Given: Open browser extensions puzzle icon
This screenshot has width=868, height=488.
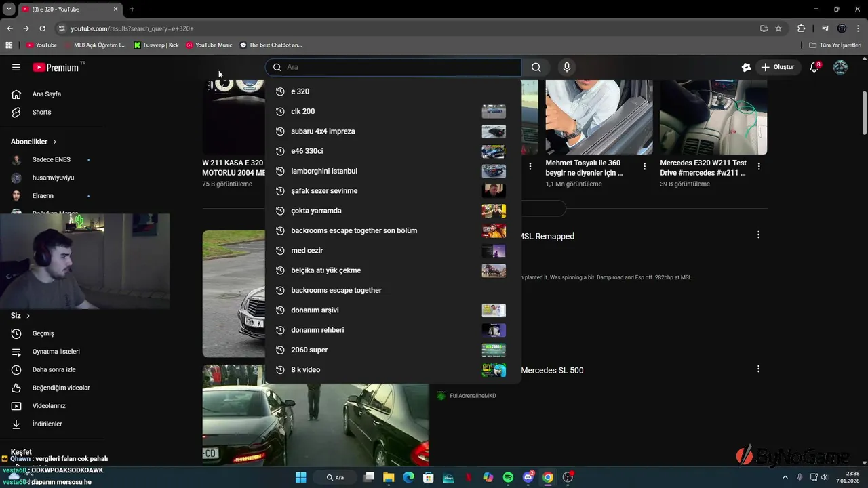Looking at the screenshot, I should tap(801, 28).
